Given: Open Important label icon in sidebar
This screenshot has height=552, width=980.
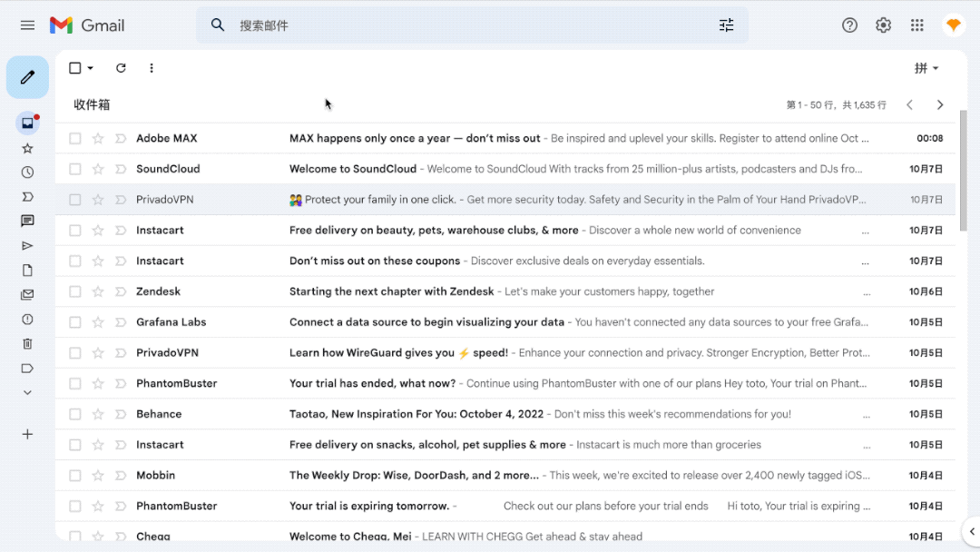Looking at the screenshot, I should 27,197.
